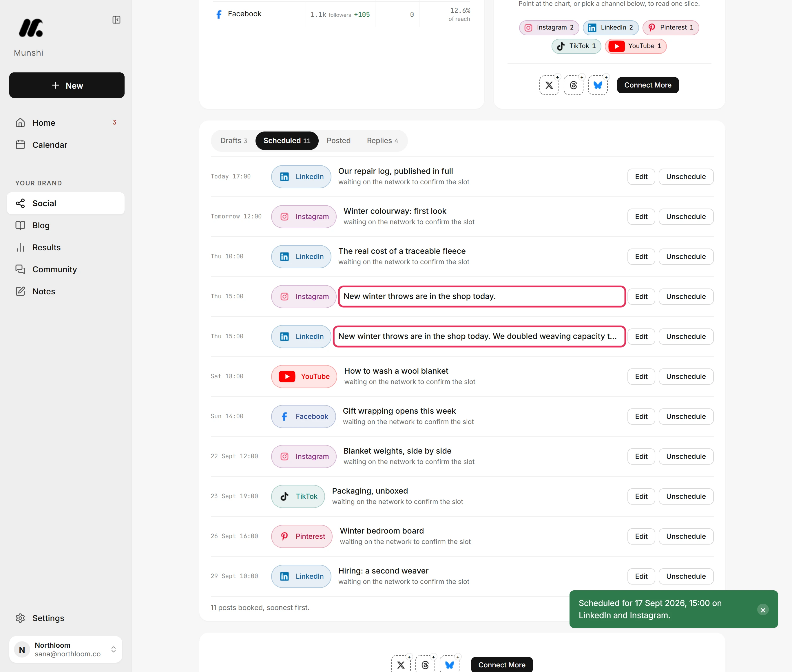
Task: Edit 'The real cost of a traceable fleece'
Action: [x=641, y=257]
